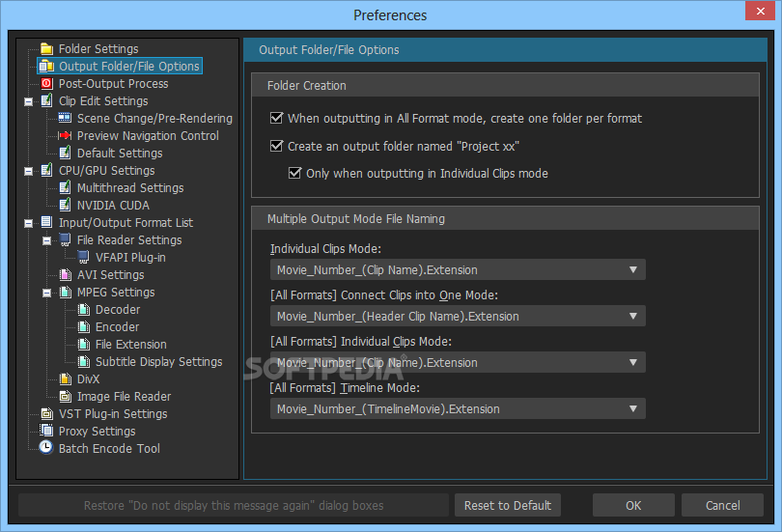Image resolution: width=782 pixels, height=532 pixels.
Task: Click Reset to Default button
Action: point(508,506)
